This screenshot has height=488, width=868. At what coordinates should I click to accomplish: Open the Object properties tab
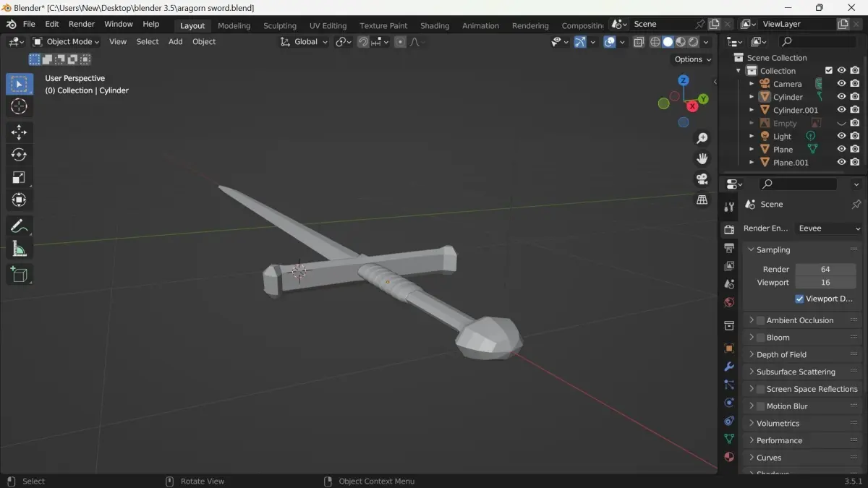[729, 348]
